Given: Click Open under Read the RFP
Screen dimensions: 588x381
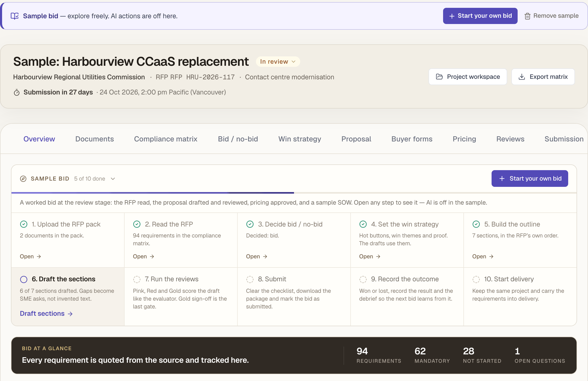Looking at the screenshot, I should (x=144, y=257).
